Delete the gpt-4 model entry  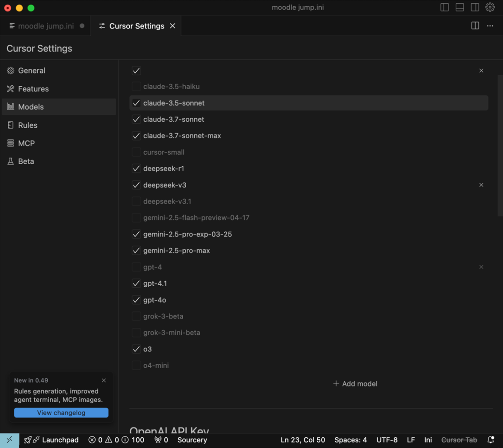(x=481, y=267)
